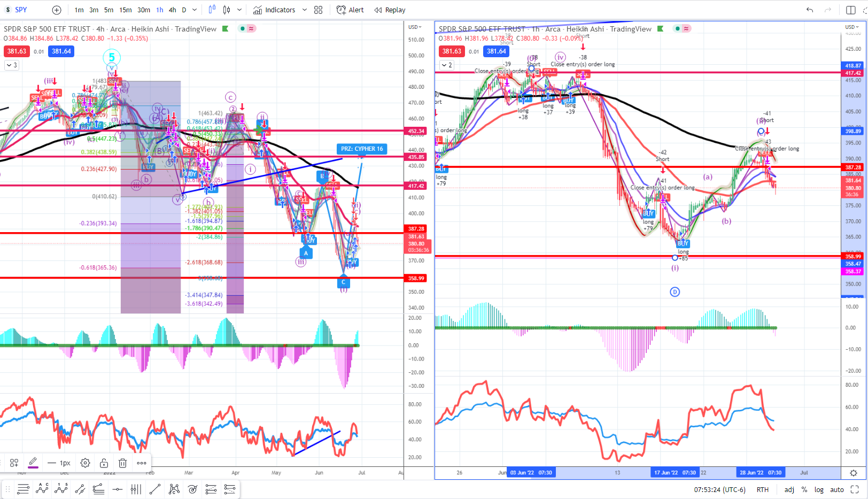Viewport: 868px width, 499px height.
Task: Collapse indicator legend on right chart
Action: tap(447, 65)
